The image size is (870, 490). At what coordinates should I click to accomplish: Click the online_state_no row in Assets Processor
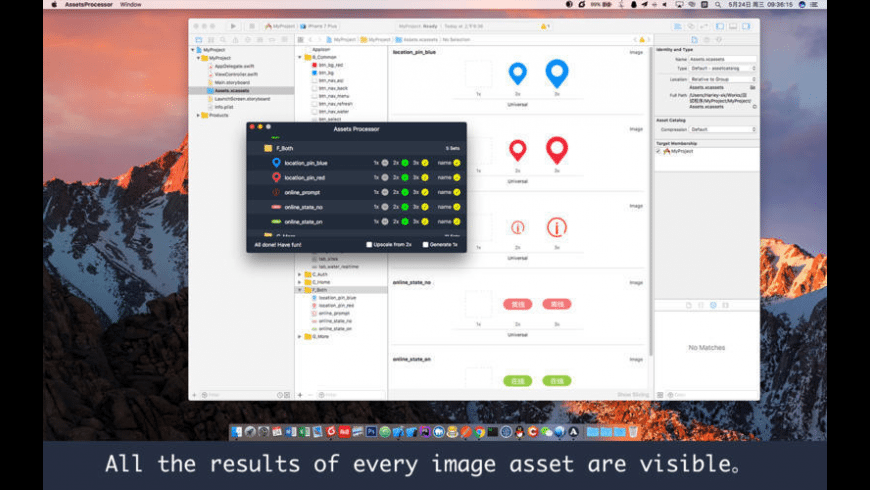[356, 207]
